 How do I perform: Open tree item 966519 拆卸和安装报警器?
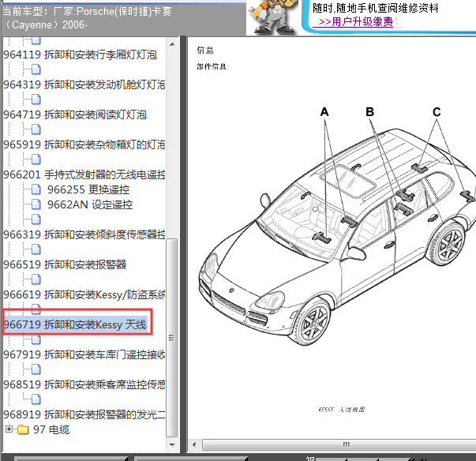(x=65, y=264)
